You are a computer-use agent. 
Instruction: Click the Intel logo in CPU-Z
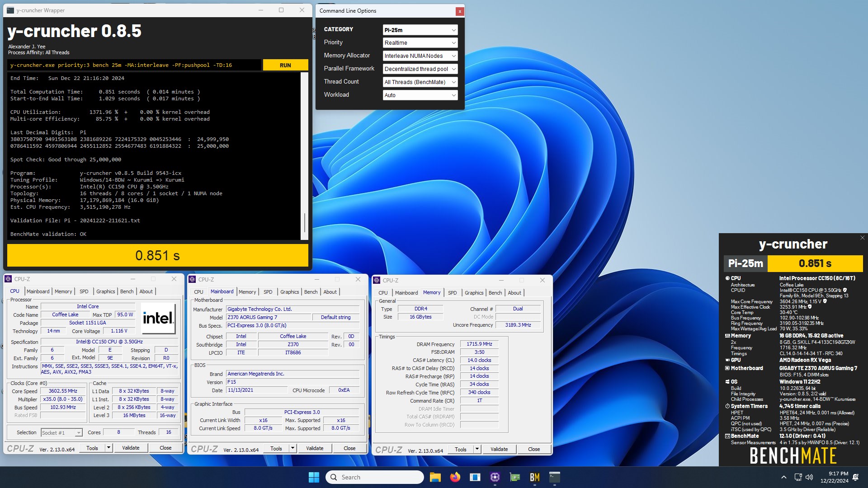tap(158, 318)
